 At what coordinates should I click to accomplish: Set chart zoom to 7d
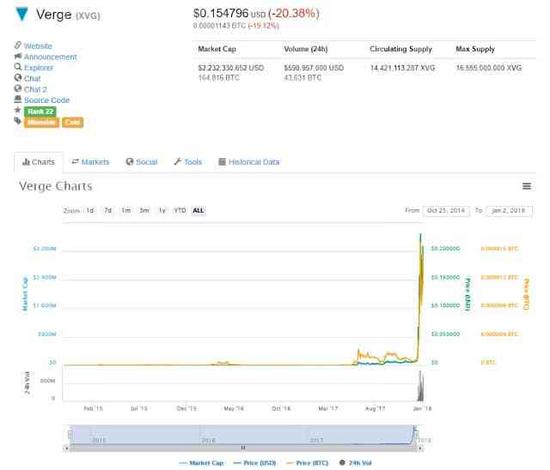click(x=108, y=210)
